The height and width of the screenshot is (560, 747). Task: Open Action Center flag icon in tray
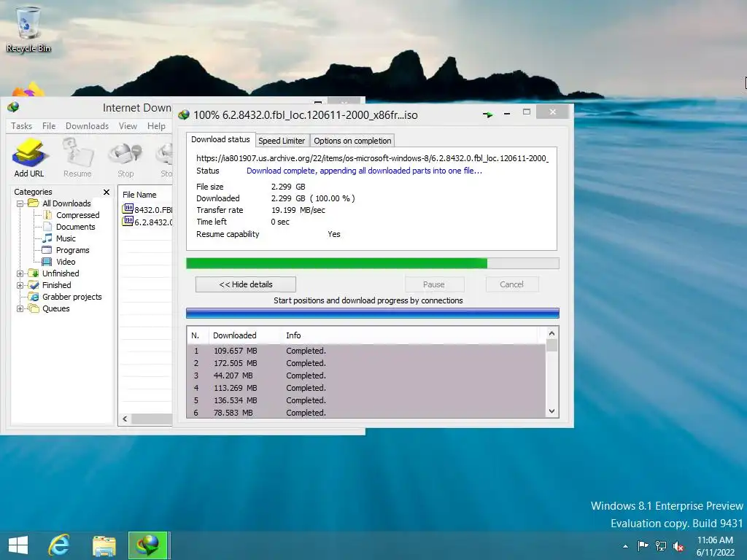[x=643, y=545]
